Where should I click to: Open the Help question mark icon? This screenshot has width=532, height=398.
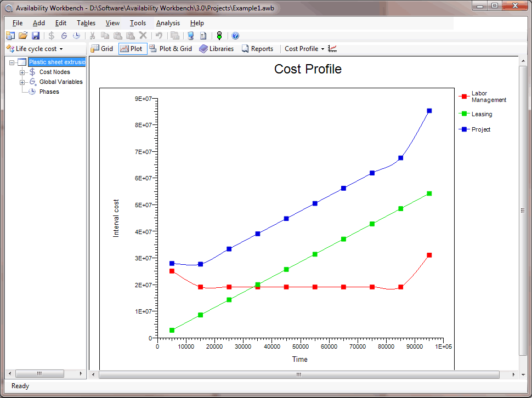(x=235, y=35)
